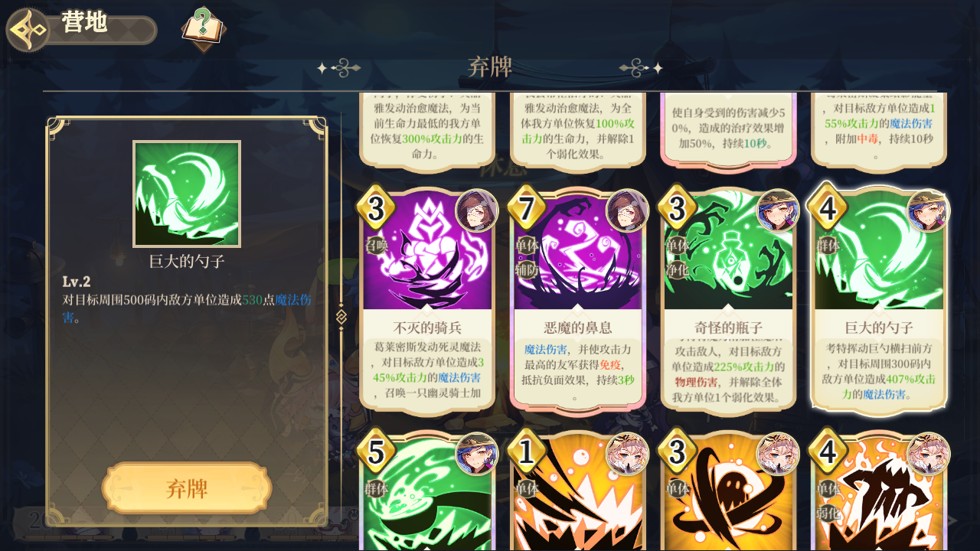Click character portrait on 不灭的骑兵 card
This screenshot has height=551, width=980.
click(x=476, y=210)
